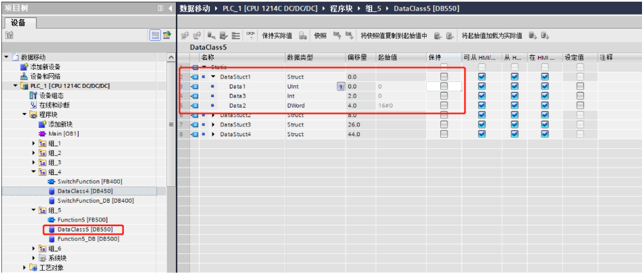Collapse the PLC_1 tree node
Image resolution: width=644 pixels, height=274 pixels.
15,86
